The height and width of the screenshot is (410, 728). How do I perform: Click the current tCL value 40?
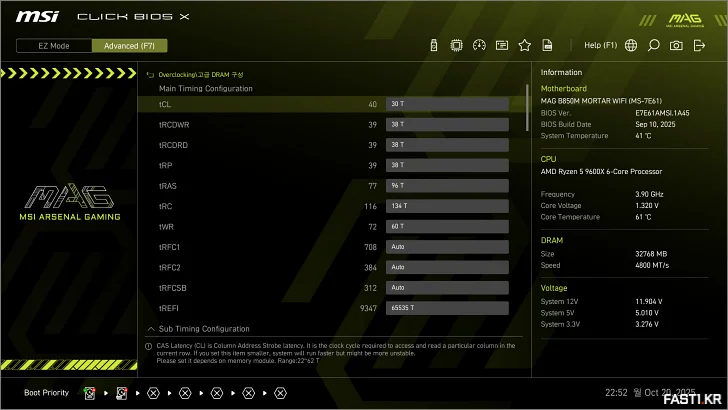372,104
